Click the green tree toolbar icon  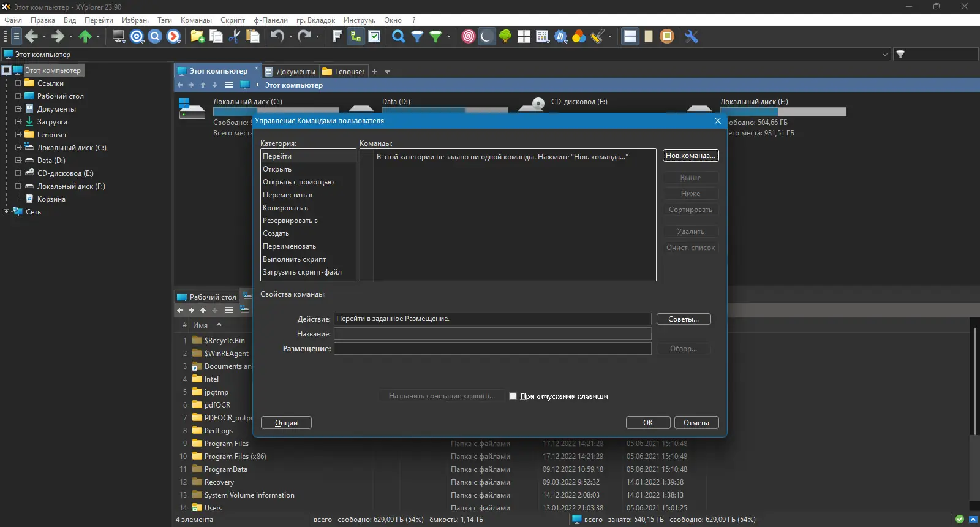pos(505,37)
